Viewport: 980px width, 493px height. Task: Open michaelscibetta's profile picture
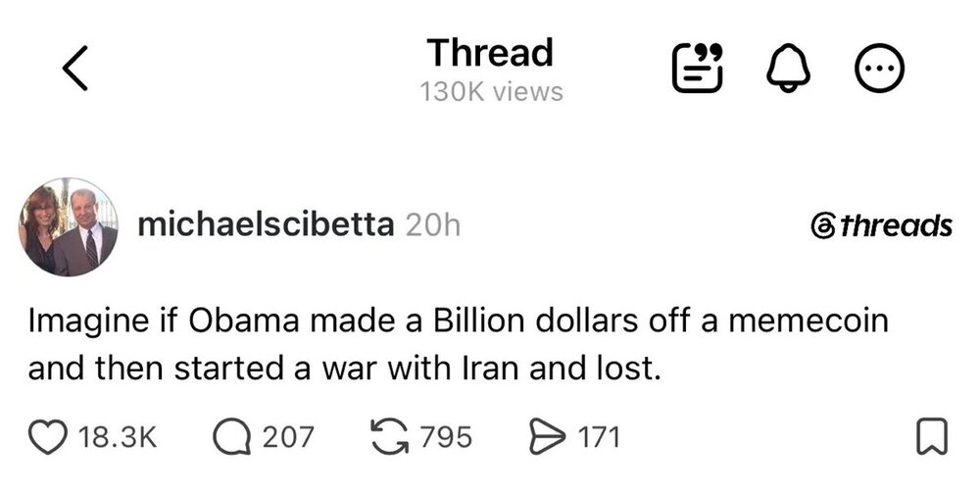[69, 226]
